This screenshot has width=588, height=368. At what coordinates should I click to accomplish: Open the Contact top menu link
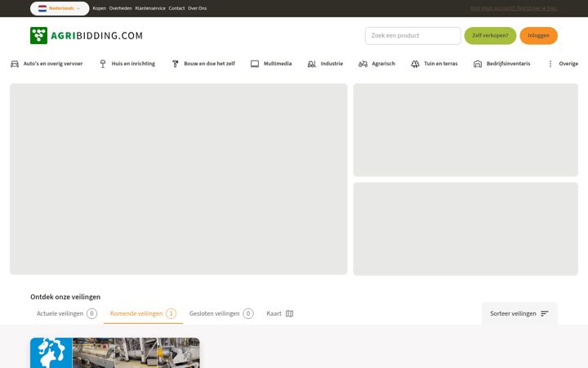point(176,8)
